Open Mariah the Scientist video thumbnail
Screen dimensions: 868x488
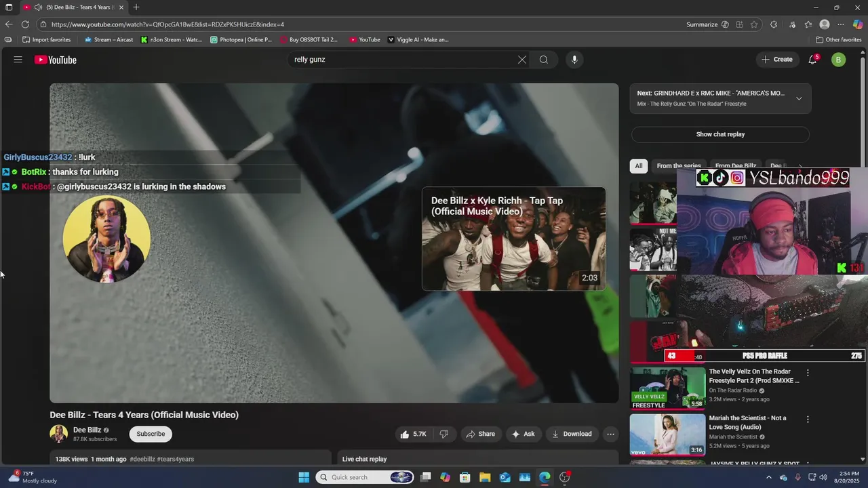pyautogui.click(x=668, y=434)
